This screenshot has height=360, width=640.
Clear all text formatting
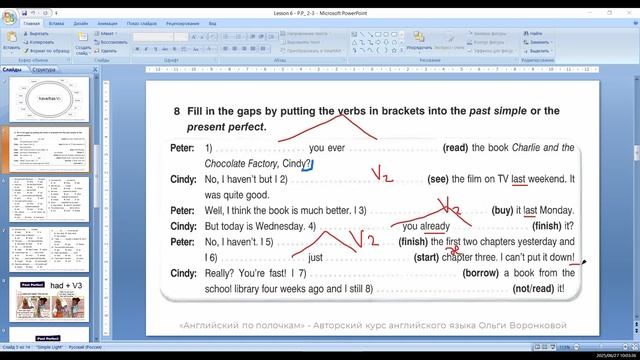[212, 37]
